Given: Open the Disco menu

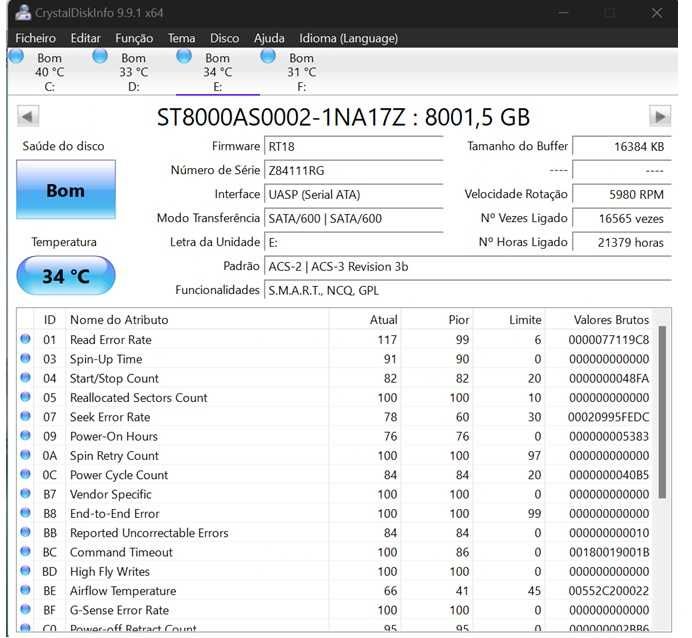Looking at the screenshot, I should (x=225, y=38).
